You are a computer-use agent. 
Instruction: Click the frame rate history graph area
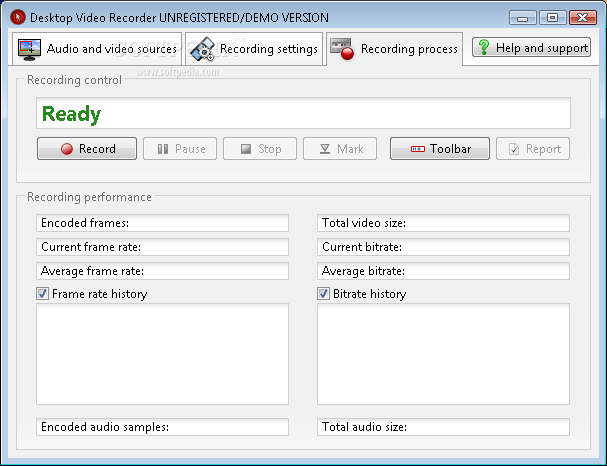pos(162,354)
